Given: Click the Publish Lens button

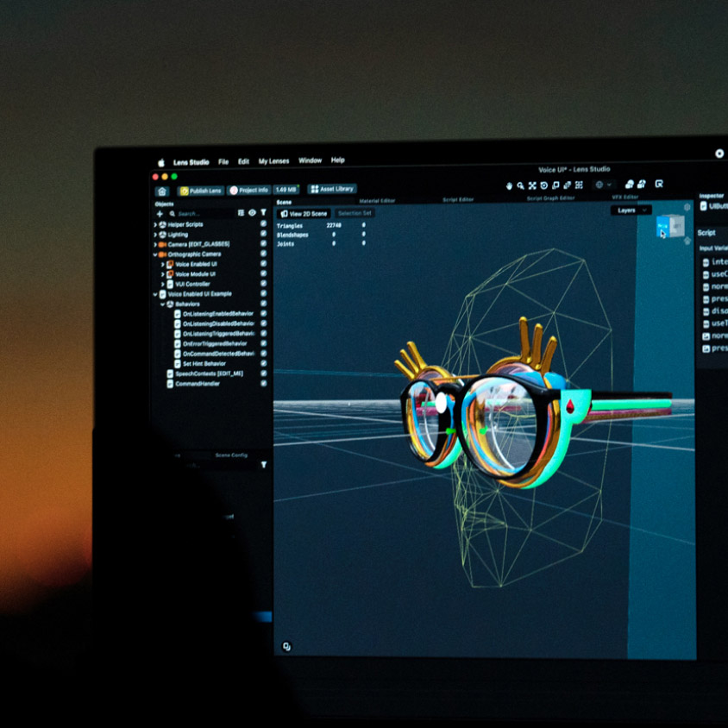Looking at the screenshot, I should point(201,191).
